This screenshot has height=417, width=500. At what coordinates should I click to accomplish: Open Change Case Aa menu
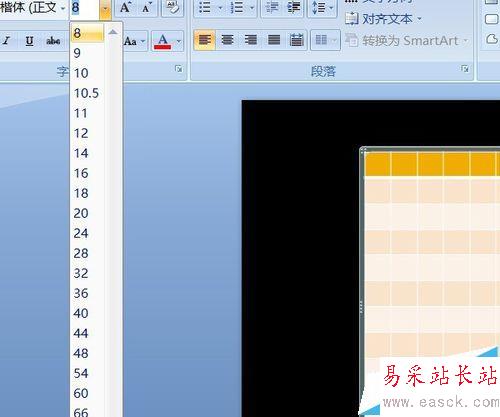(x=135, y=41)
